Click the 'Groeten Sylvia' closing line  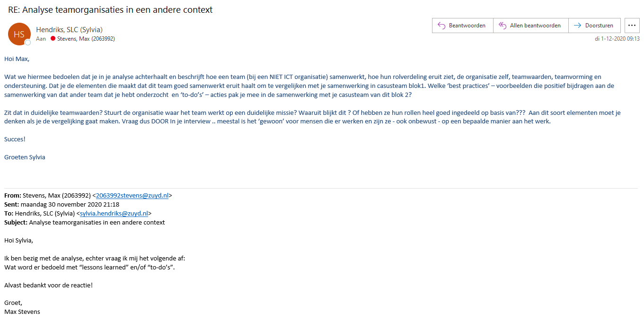[25, 157]
